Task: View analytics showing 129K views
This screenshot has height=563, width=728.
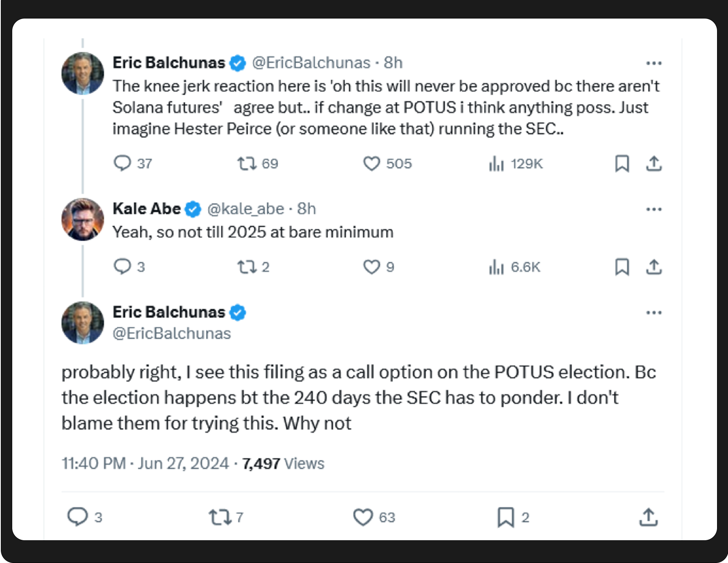Action: pyautogui.click(x=497, y=163)
